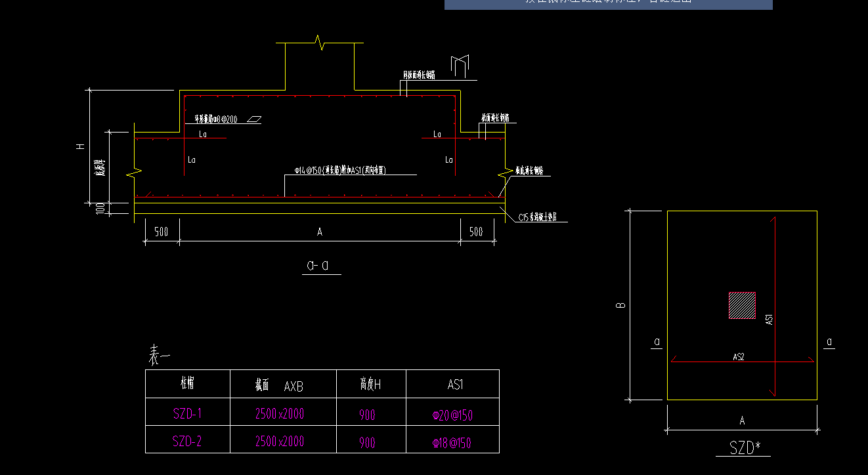Click the A dimension text below plan view

tap(742, 421)
